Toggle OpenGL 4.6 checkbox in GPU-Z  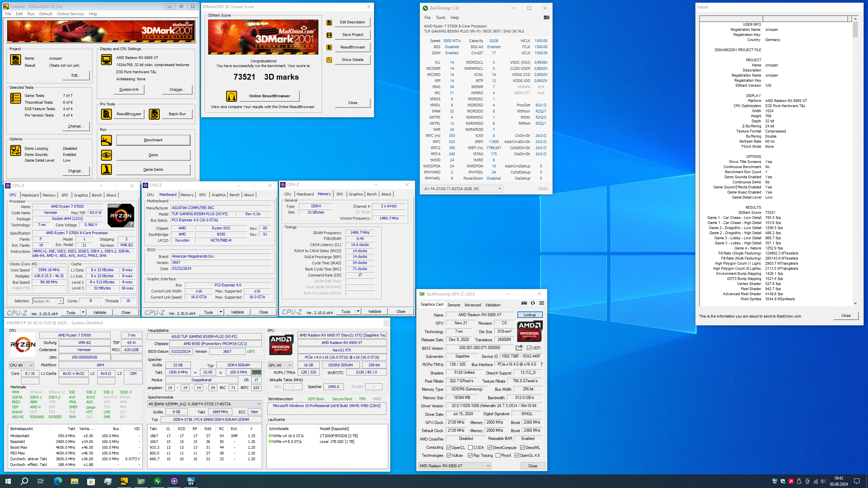[517, 455]
